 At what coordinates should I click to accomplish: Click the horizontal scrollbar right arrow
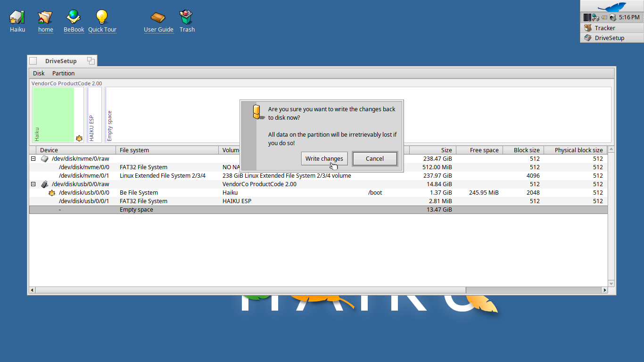[x=605, y=290]
